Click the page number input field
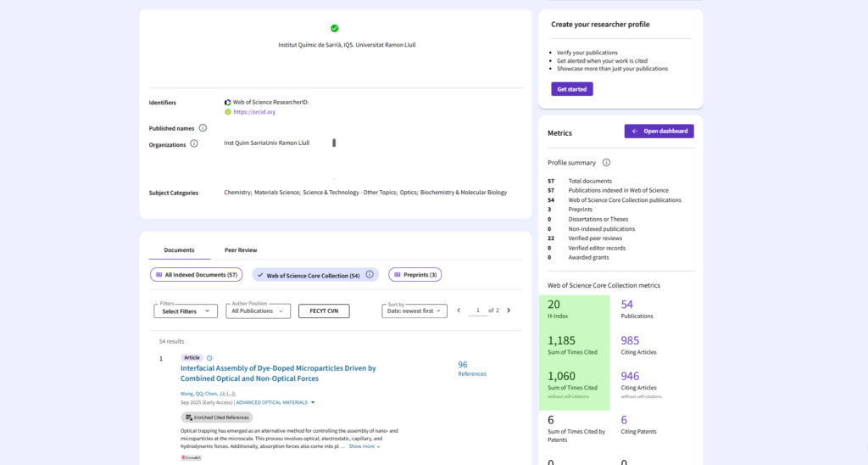The width and height of the screenshot is (868, 465). [x=478, y=311]
